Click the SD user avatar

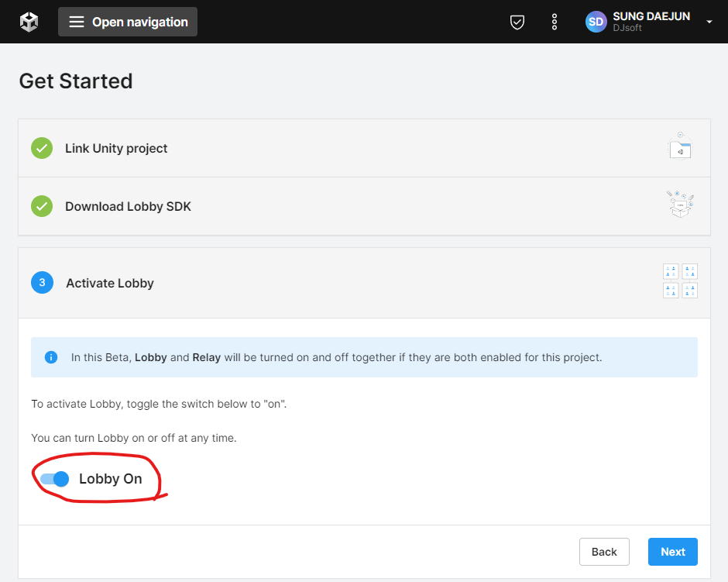596,22
